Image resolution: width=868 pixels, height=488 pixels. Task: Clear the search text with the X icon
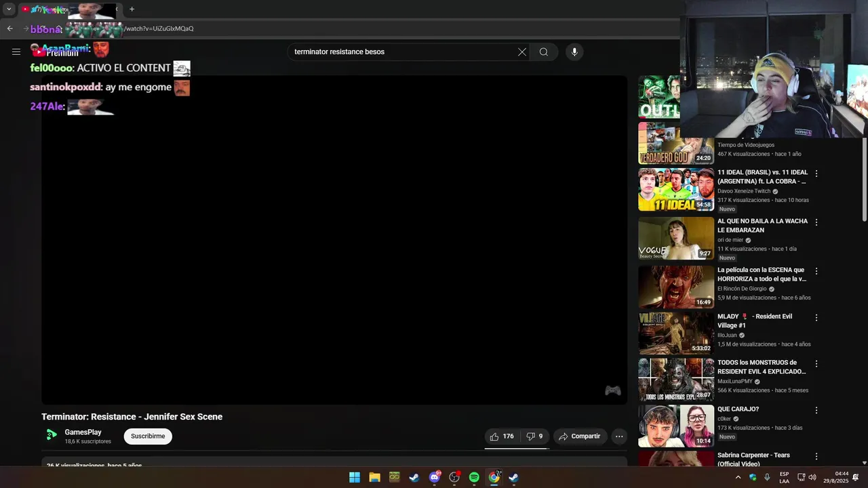pos(522,52)
